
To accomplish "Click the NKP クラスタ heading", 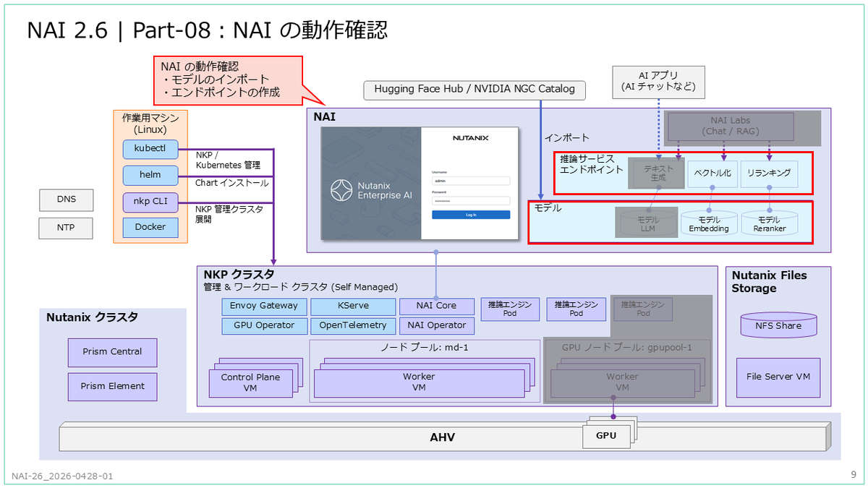I will point(239,275).
